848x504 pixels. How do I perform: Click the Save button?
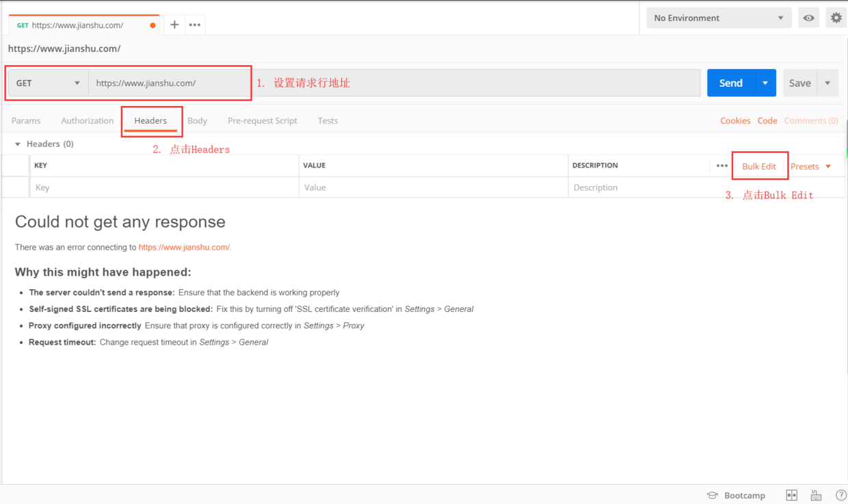pyautogui.click(x=800, y=83)
